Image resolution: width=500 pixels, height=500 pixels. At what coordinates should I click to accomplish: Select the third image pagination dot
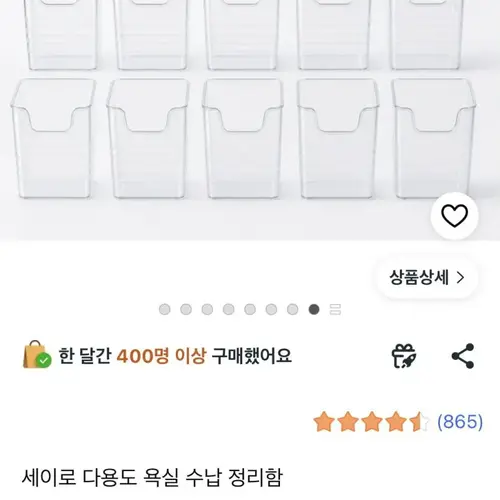click(207, 309)
